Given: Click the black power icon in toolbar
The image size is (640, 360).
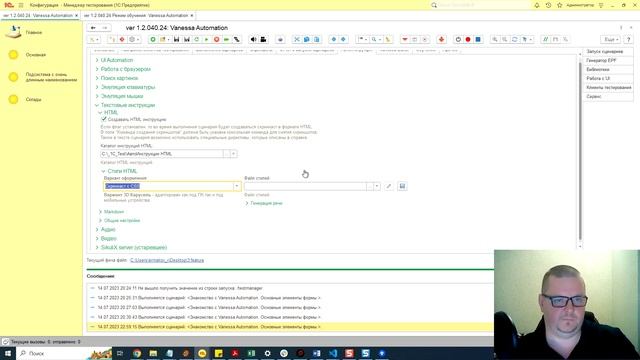Looking at the screenshot, I should [458, 40].
